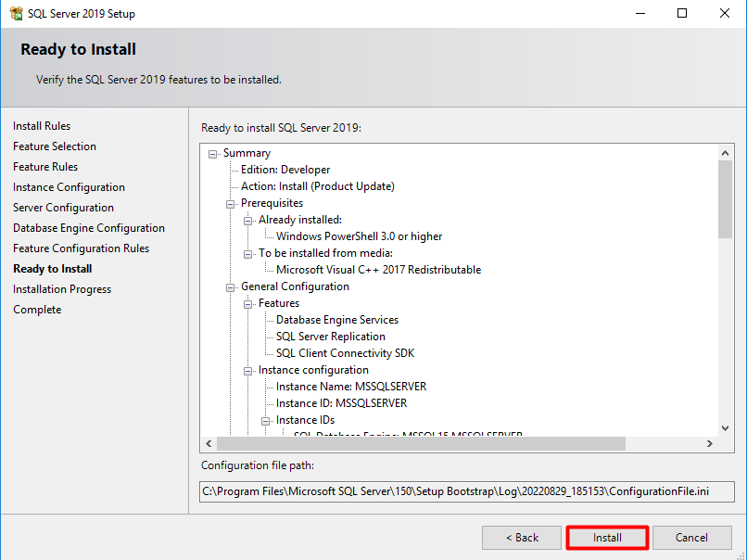Close the SQL Server 2019 Setup window
Screen dimensions: 747x560
(725, 13)
